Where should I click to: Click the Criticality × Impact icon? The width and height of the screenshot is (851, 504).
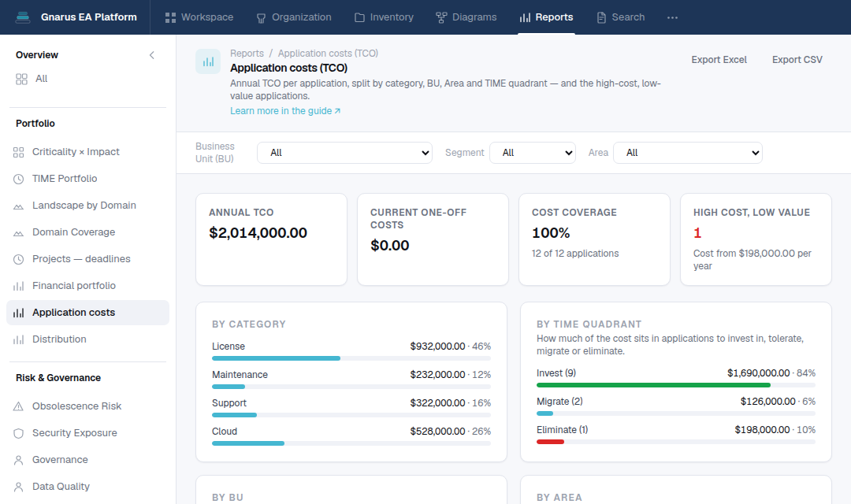click(x=18, y=152)
